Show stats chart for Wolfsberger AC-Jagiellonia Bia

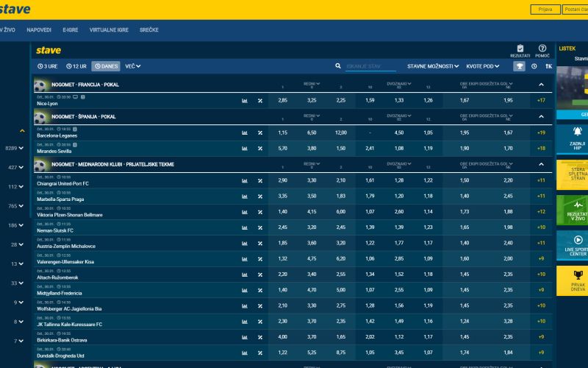click(245, 306)
